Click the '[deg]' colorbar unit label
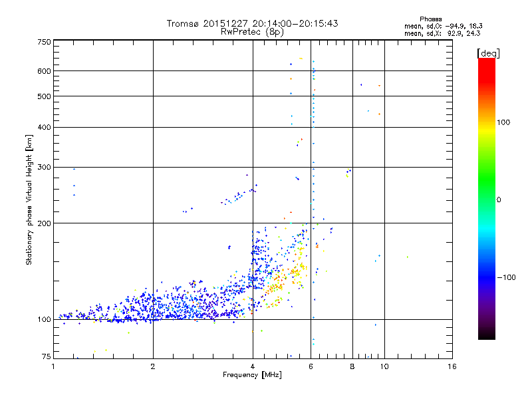532x399 pixels. click(x=488, y=53)
